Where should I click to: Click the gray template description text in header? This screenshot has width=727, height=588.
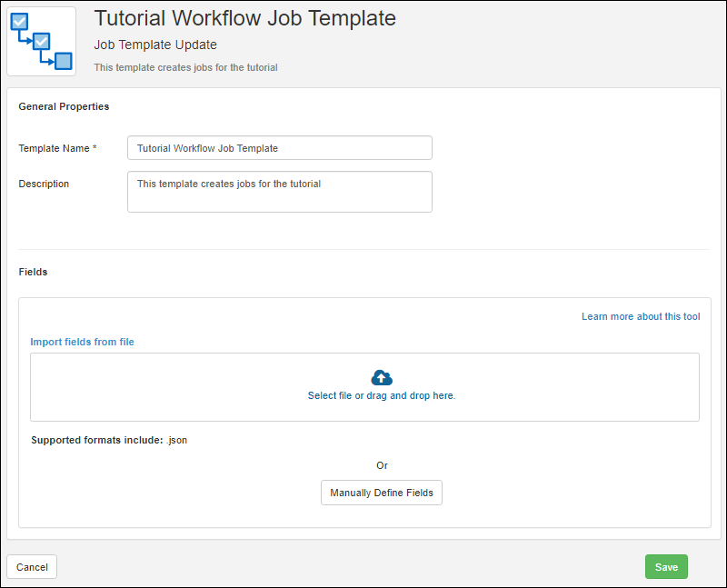pos(185,67)
